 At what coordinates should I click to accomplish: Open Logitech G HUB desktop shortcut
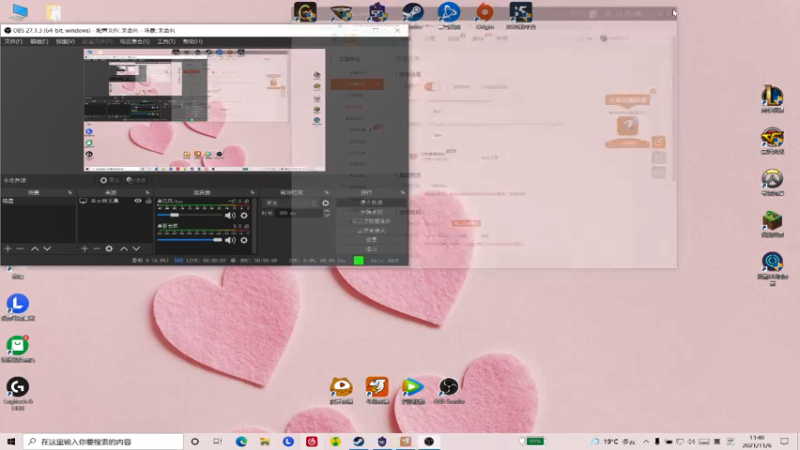(18, 393)
